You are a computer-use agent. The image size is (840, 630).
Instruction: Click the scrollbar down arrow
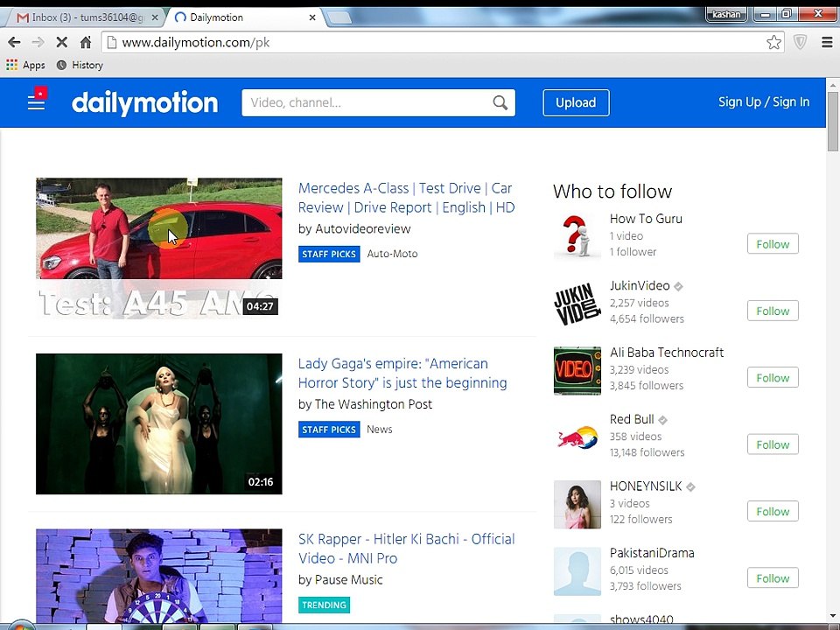(832, 617)
